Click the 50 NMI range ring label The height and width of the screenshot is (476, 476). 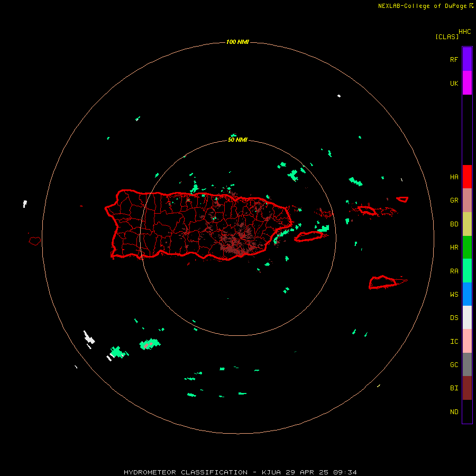[237, 140]
